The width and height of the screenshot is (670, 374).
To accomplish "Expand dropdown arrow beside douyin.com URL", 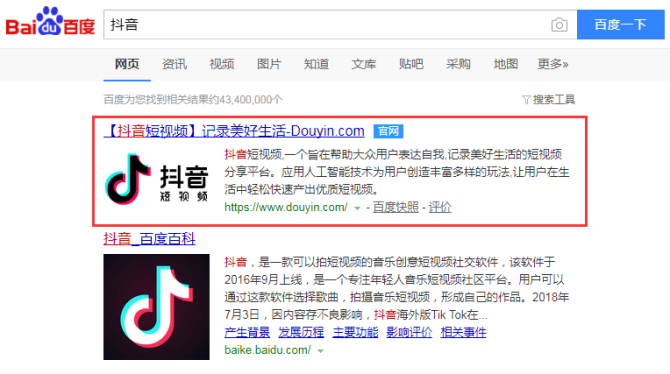I will click(357, 208).
